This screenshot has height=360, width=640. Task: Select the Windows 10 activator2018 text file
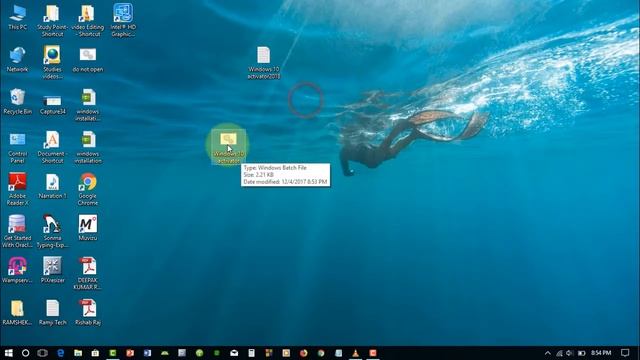point(264,62)
